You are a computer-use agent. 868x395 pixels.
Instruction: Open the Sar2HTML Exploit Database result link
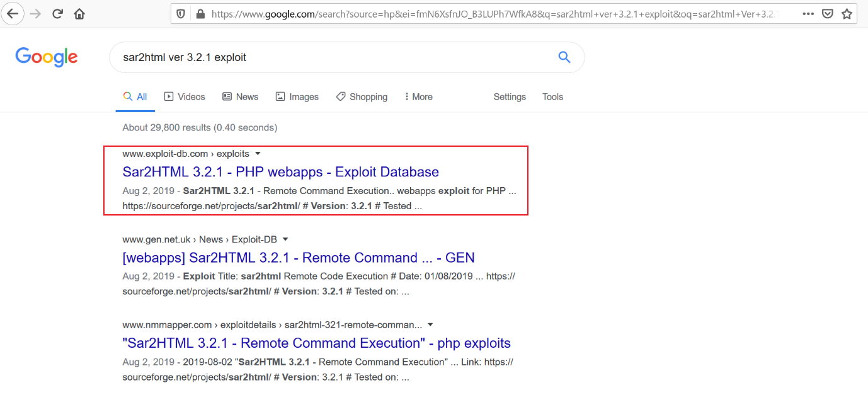[x=280, y=172]
